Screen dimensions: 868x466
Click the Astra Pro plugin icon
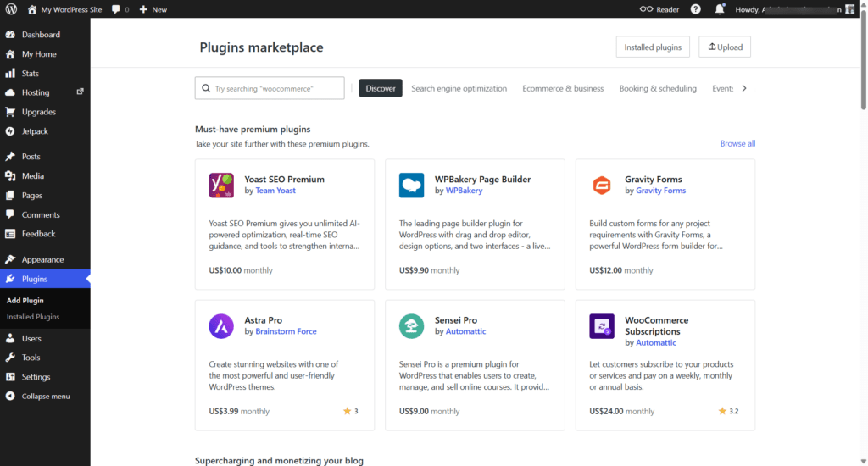coord(221,326)
